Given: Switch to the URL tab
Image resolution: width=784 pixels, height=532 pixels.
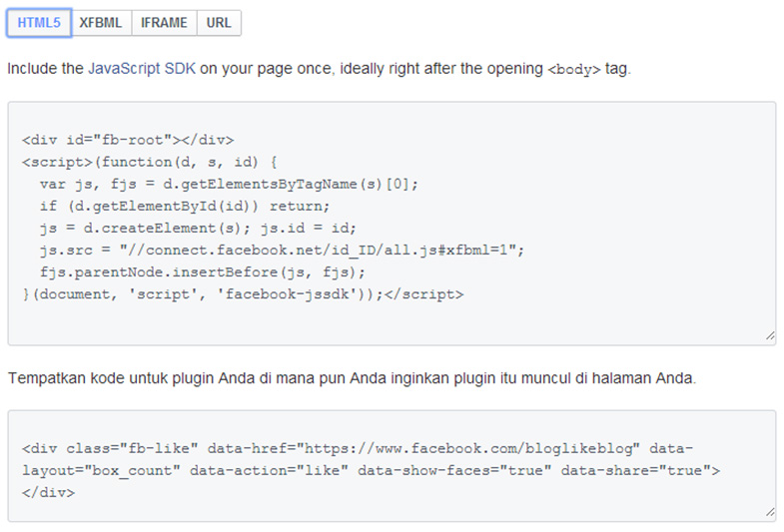Looking at the screenshot, I should 219,23.
